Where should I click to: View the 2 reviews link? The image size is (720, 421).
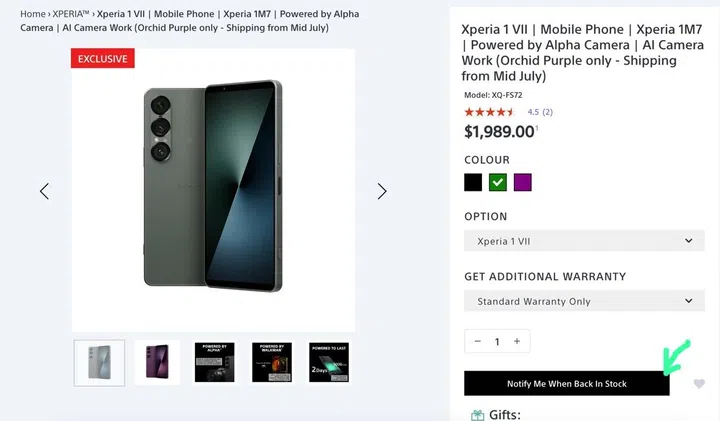pos(547,112)
